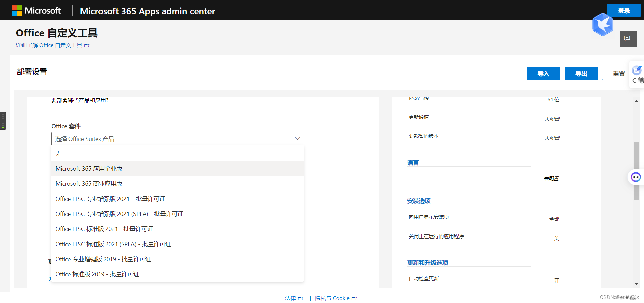Open the feedback chat icon
Viewport: 644px width, 303px height.
pos(628,39)
